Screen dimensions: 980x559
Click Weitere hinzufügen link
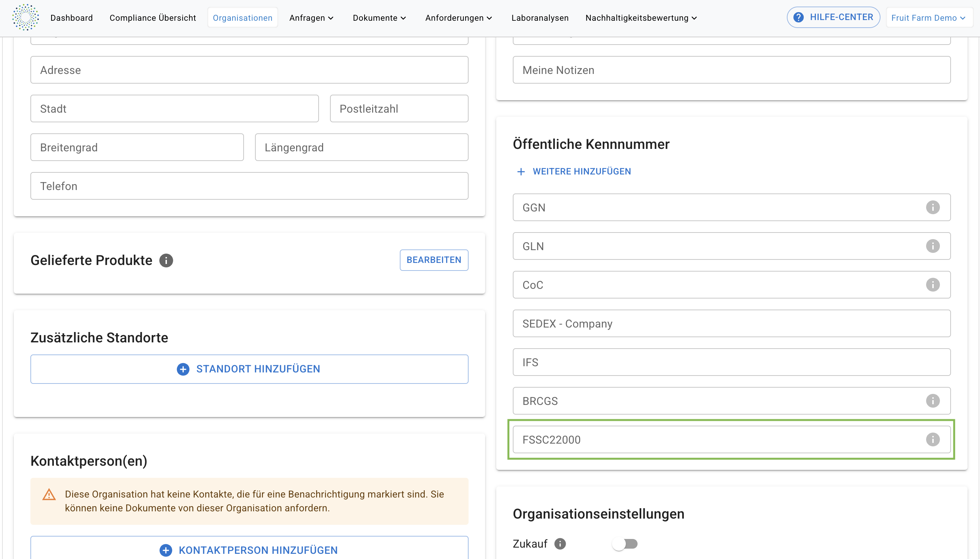(x=574, y=171)
